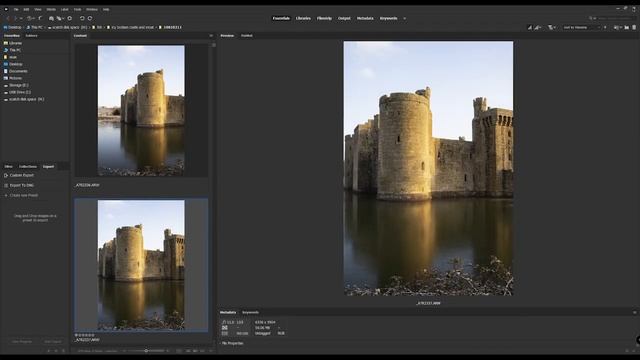The image size is (640, 360).
Task: Open the Content panel options menu
Action: click(211, 36)
